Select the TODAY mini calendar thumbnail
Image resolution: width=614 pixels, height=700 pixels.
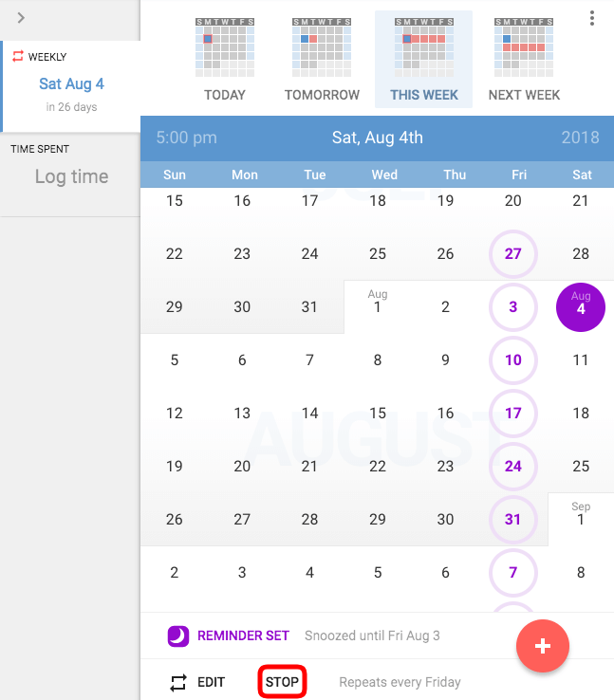pyautogui.click(x=225, y=47)
